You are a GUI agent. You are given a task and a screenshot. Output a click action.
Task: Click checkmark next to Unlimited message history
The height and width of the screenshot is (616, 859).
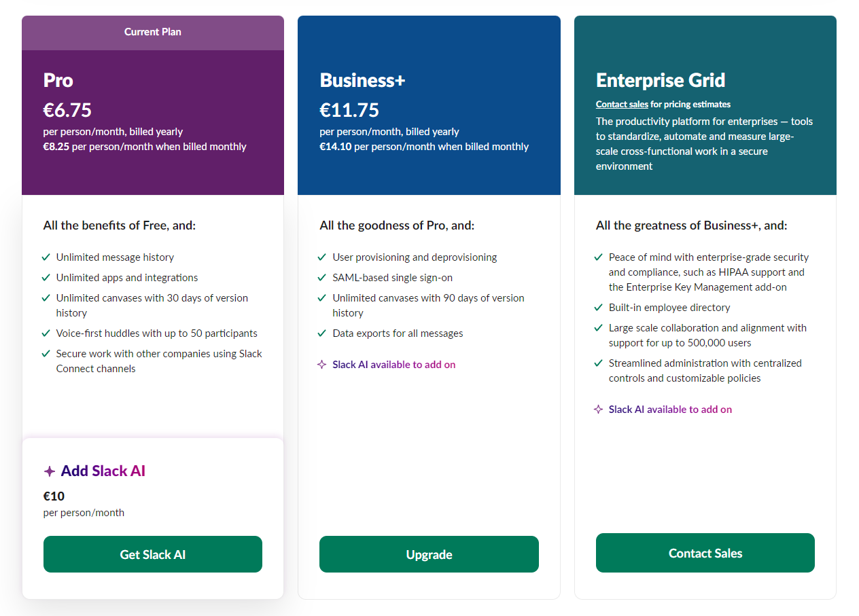[46, 257]
